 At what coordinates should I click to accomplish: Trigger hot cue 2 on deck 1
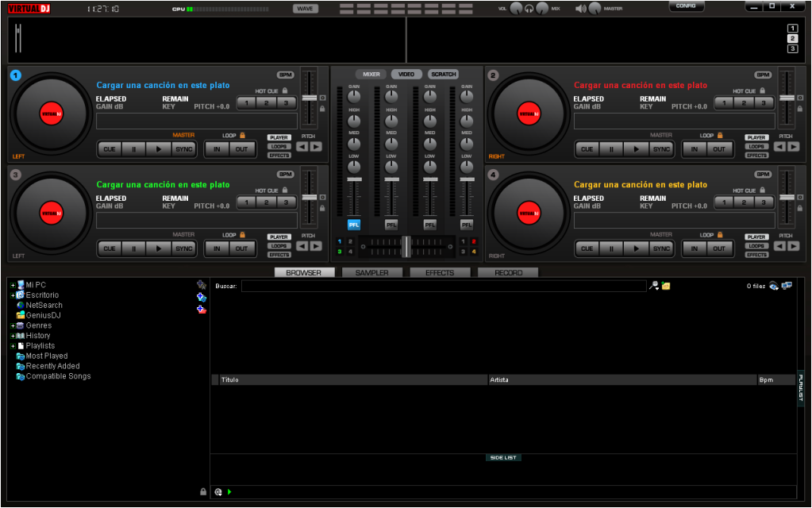[266, 102]
